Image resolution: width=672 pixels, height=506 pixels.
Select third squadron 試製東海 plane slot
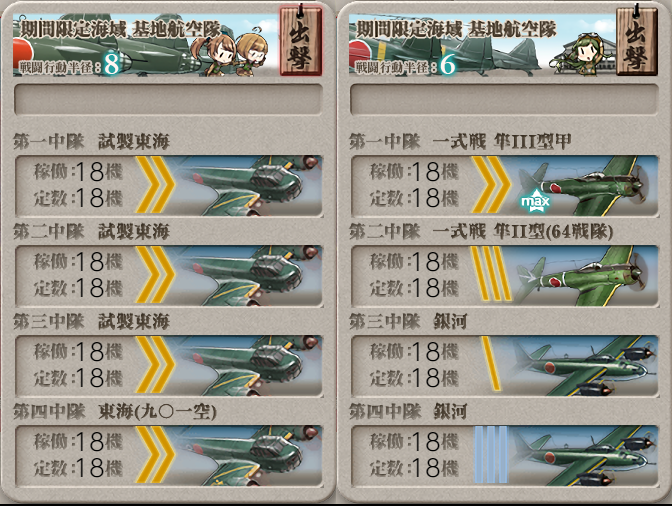[169, 365]
